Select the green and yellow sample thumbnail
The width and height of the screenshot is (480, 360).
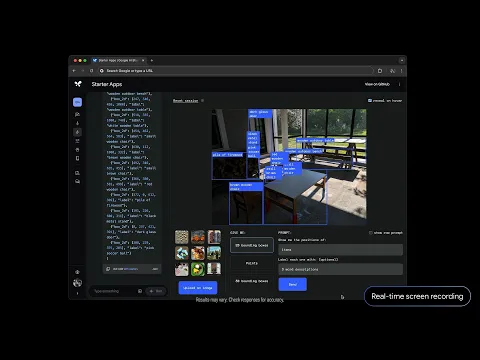click(x=198, y=269)
